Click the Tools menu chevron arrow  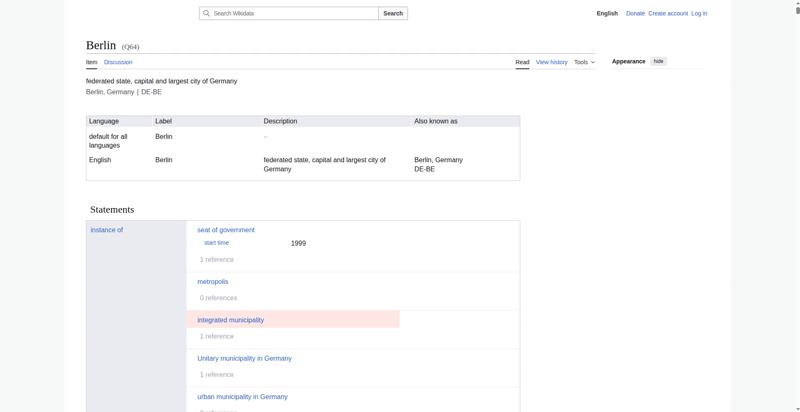click(x=593, y=62)
